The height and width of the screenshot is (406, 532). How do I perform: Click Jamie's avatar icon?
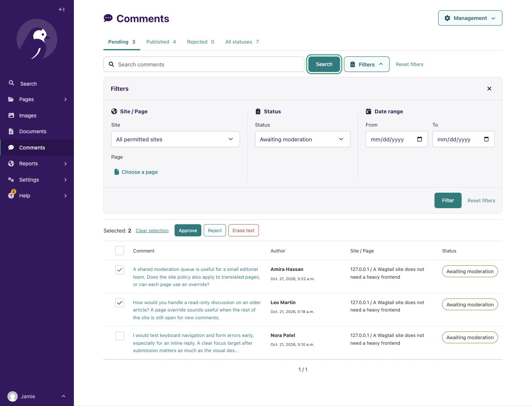click(x=13, y=396)
